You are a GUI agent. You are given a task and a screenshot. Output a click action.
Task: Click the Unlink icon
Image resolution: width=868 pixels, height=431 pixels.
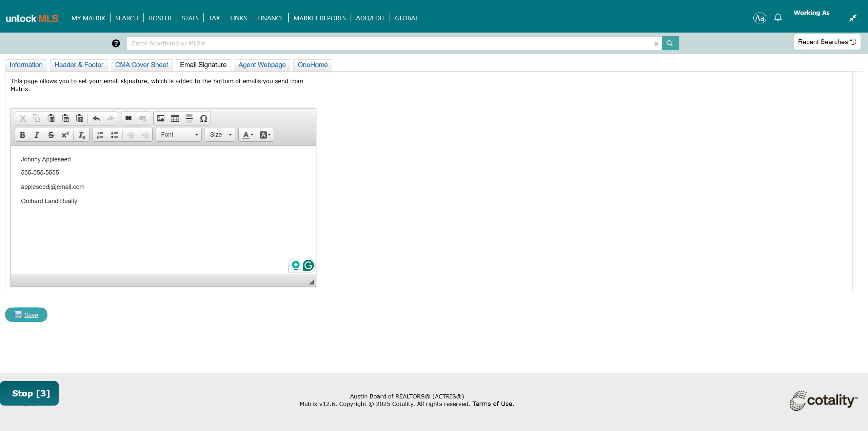(143, 118)
